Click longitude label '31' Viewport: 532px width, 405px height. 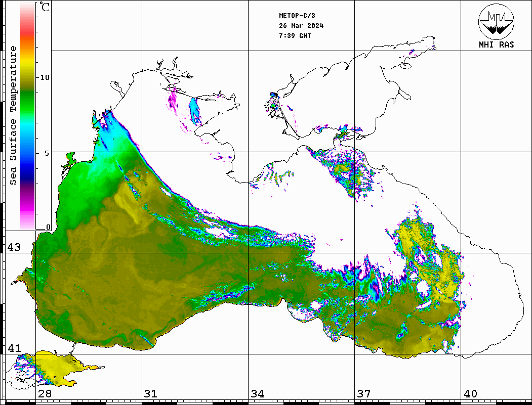(151, 393)
